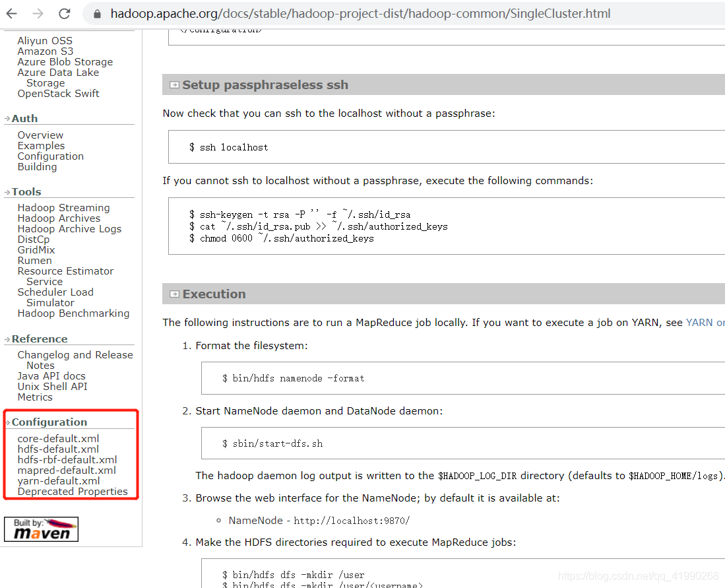Image resolution: width=725 pixels, height=588 pixels.
Task: Open hdfs-default.xml configuration link
Action: click(x=58, y=449)
